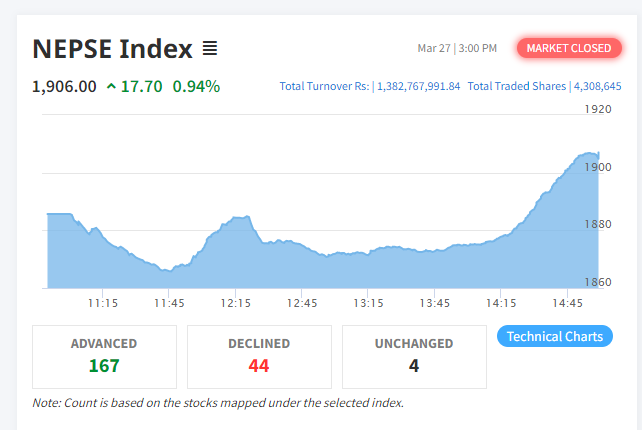
Task: Open the index list menu beside NEPSE Index
Action: pos(210,48)
